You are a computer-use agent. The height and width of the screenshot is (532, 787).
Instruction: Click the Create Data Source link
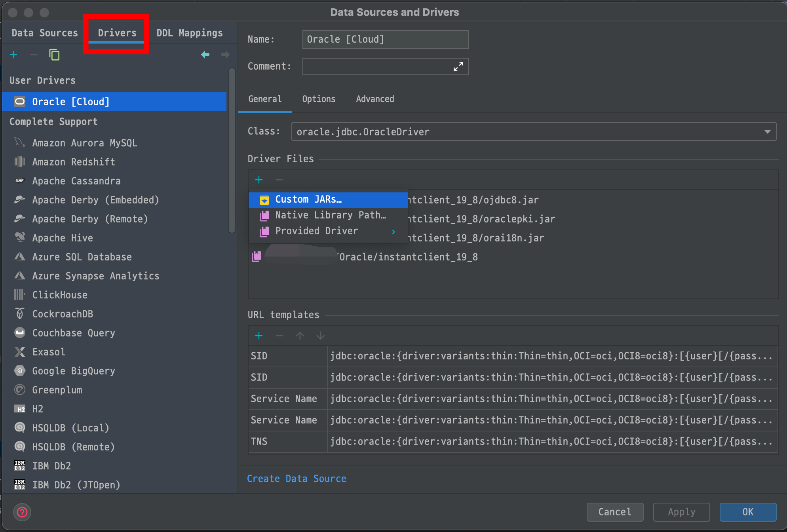point(297,479)
